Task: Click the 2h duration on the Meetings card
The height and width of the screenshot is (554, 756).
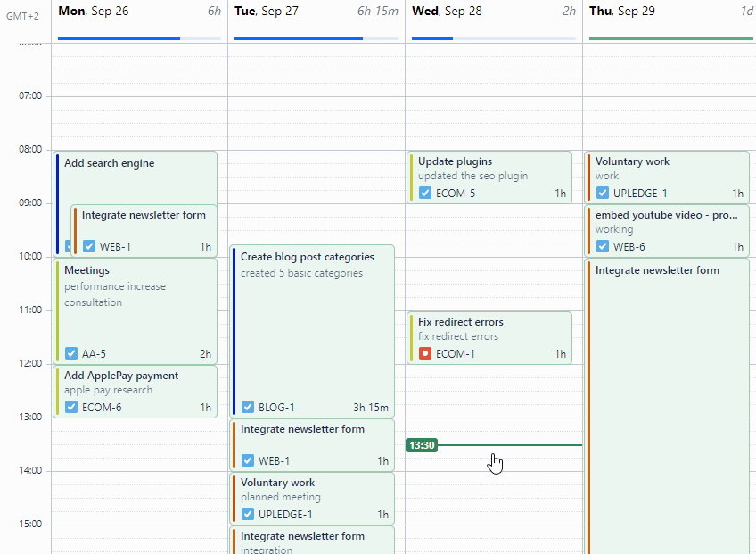Action: (205, 354)
